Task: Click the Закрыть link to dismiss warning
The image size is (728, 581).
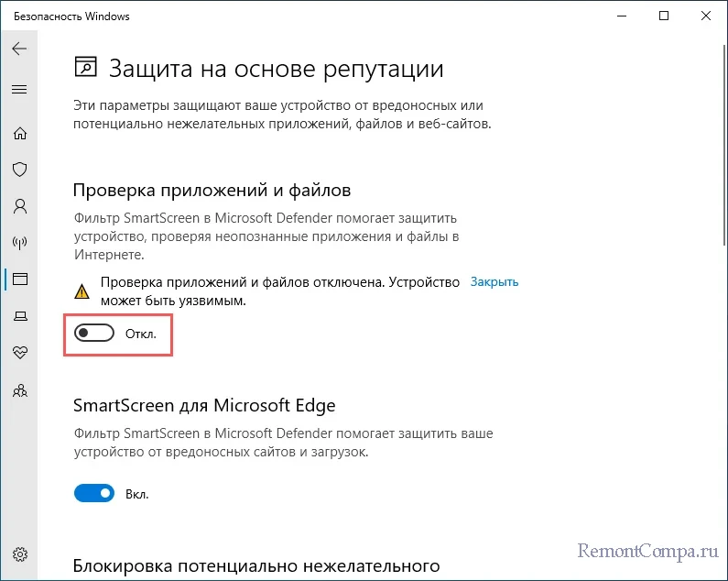Action: pyautogui.click(x=494, y=281)
